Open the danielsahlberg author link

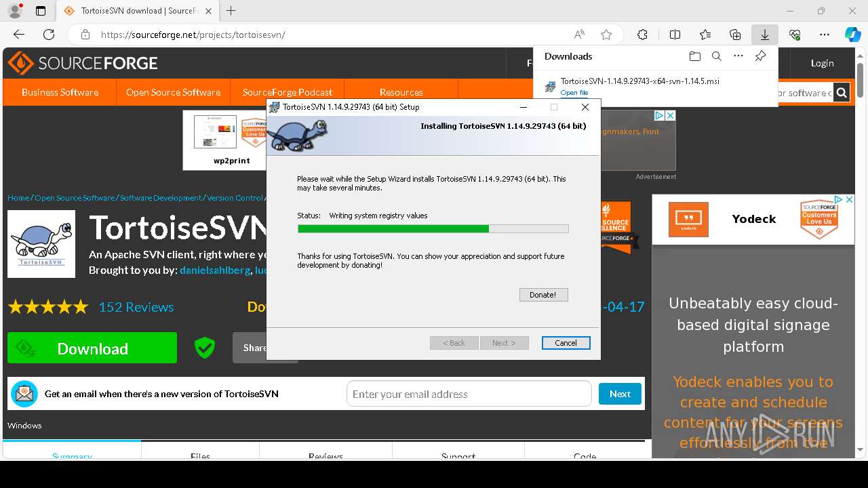coord(215,270)
